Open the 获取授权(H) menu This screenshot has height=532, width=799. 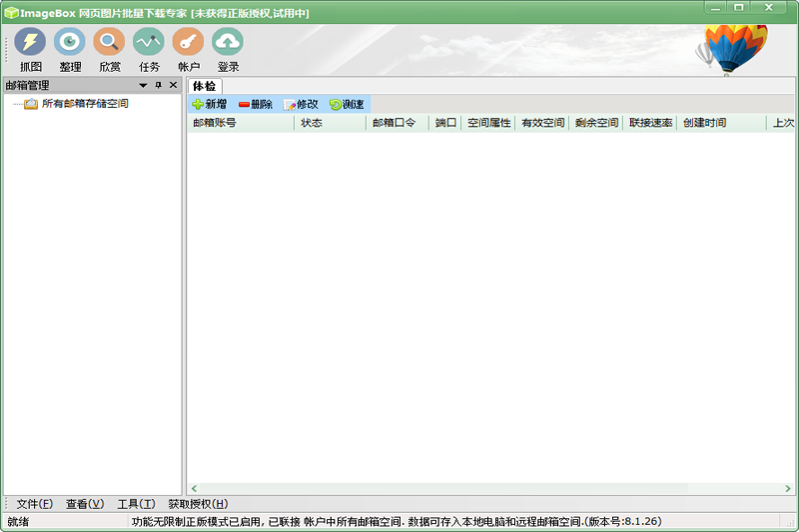point(198,504)
